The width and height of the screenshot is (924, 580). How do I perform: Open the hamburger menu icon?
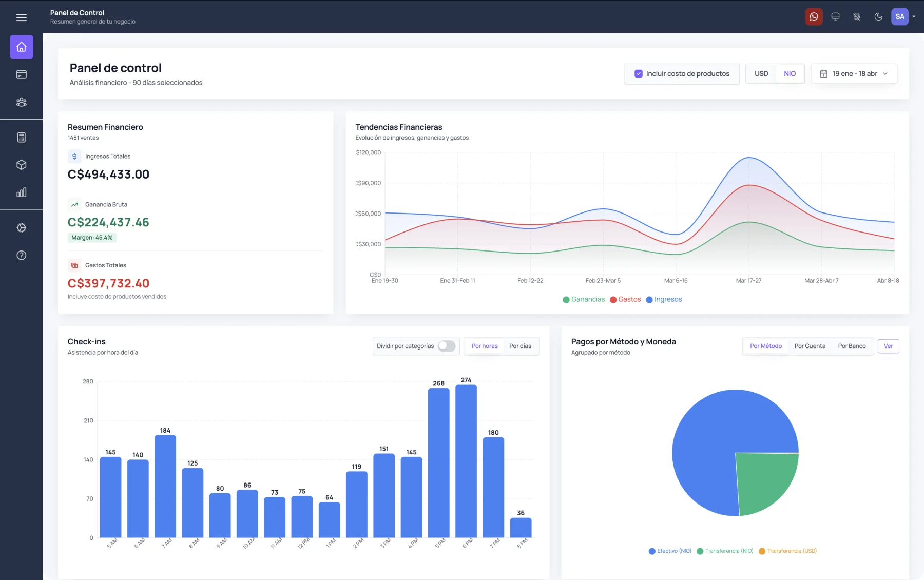point(21,17)
